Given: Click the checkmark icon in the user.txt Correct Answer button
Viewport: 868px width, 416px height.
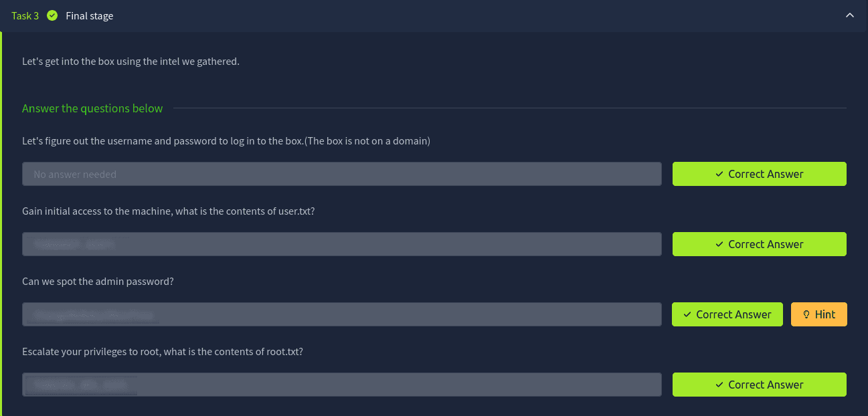Looking at the screenshot, I should coord(719,244).
